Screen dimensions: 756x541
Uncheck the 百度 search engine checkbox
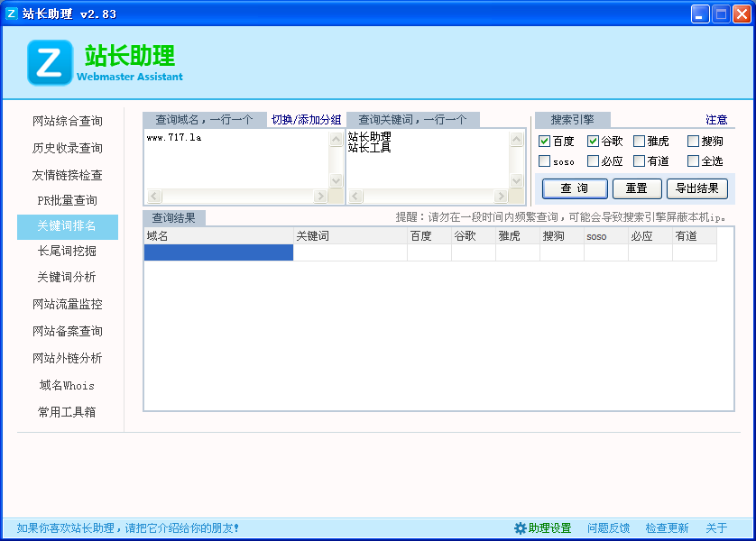point(544,142)
